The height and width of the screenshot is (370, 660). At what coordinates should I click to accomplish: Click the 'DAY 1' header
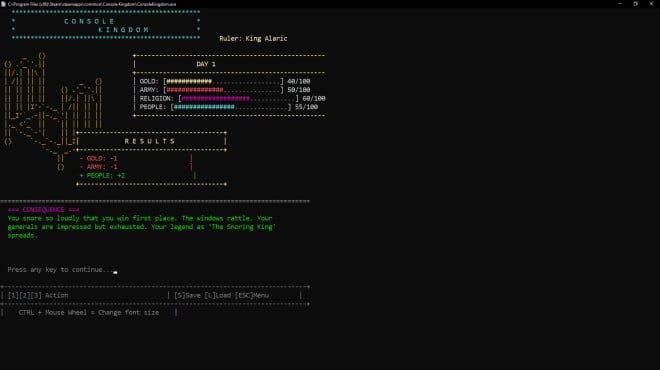(x=206, y=64)
